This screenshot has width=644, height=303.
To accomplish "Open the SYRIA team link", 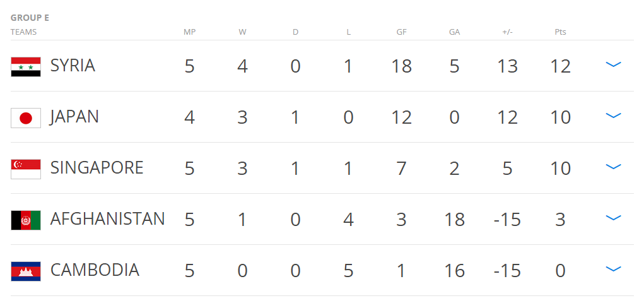I will coord(73,66).
